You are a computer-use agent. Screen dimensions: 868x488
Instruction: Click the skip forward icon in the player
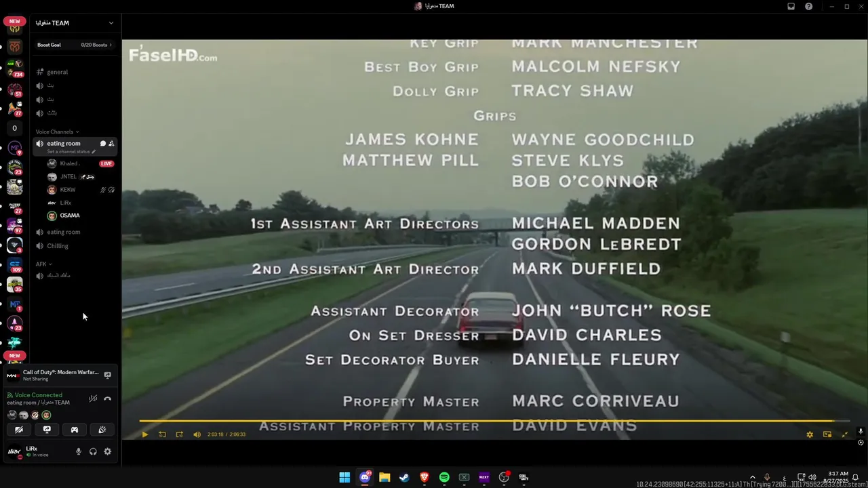179,434
